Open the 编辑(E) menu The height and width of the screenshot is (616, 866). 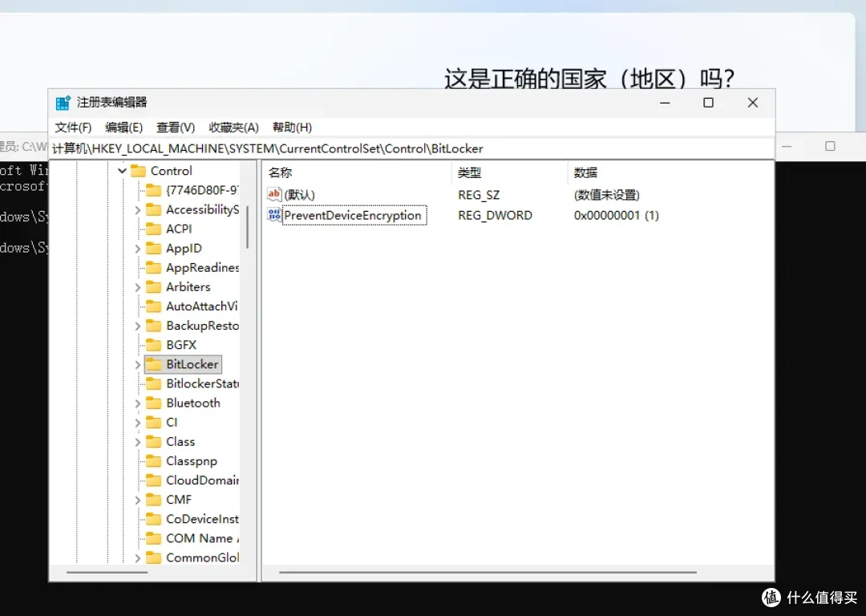pos(123,128)
